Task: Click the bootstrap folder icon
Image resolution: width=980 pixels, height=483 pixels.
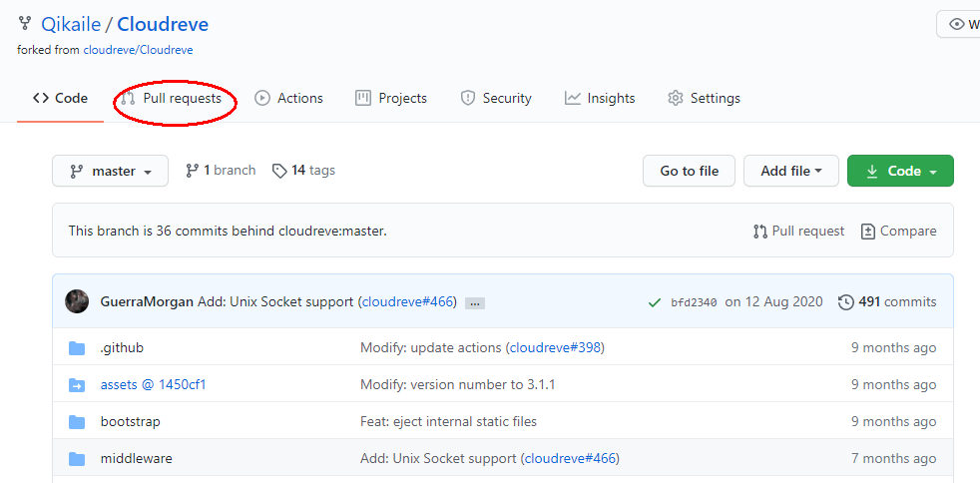Action: tap(77, 422)
